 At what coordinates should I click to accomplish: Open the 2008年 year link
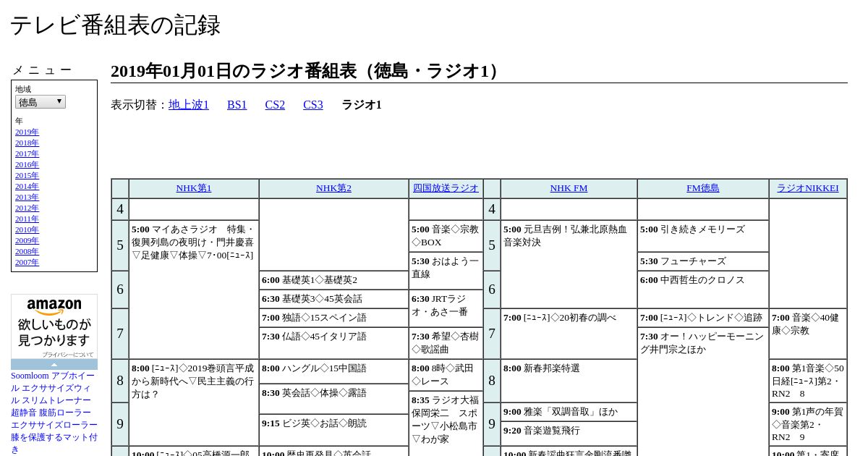(x=27, y=251)
